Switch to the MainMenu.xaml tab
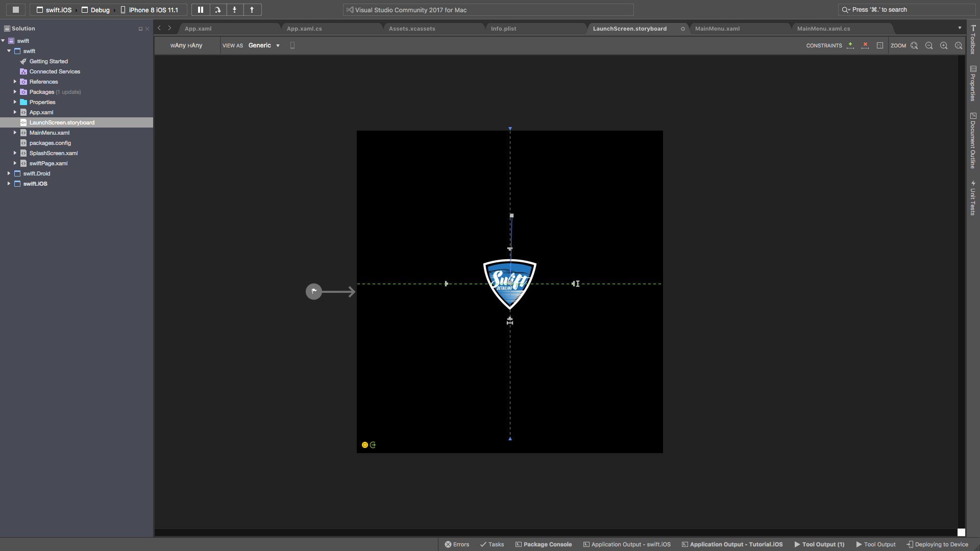The width and height of the screenshot is (980, 551). pyautogui.click(x=717, y=29)
